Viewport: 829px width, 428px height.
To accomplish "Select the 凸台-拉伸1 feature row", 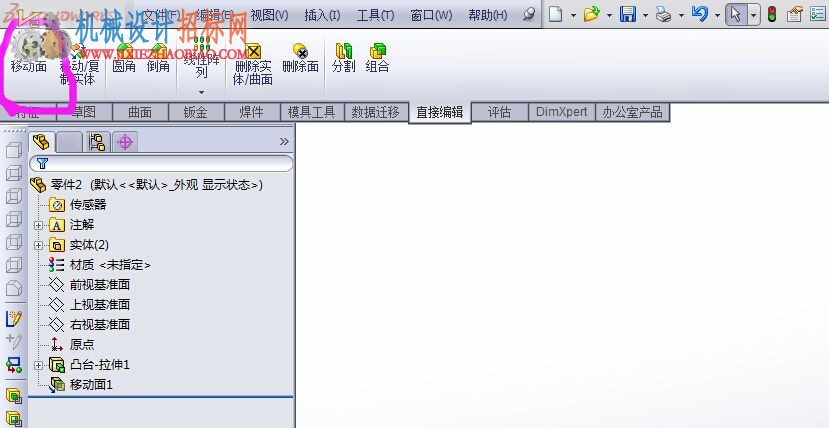I will 89,365.
